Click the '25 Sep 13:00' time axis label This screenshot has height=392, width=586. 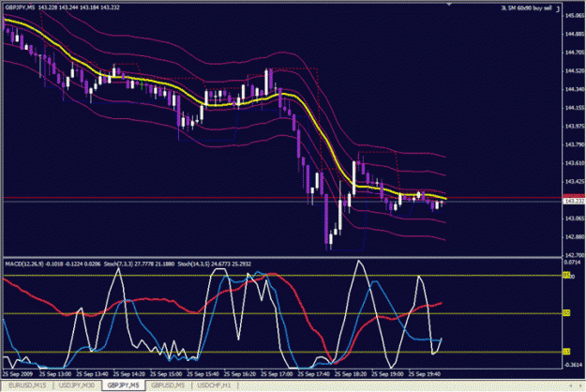tap(55, 373)
